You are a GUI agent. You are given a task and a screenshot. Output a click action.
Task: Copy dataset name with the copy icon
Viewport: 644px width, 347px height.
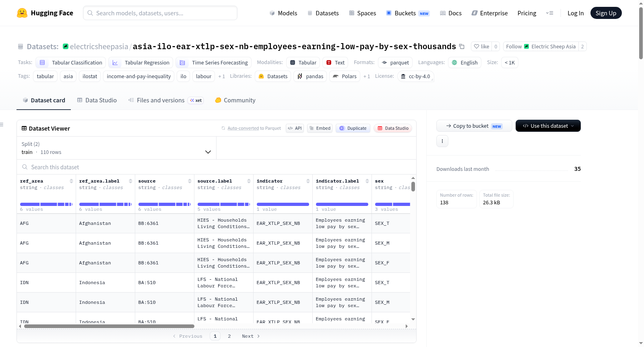tap(462, 47)
